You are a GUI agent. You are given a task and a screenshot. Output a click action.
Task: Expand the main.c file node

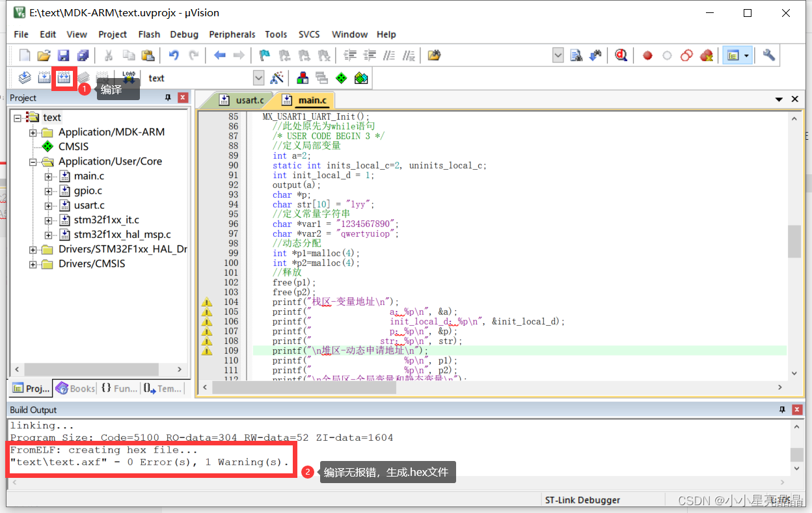click(48, 176)
